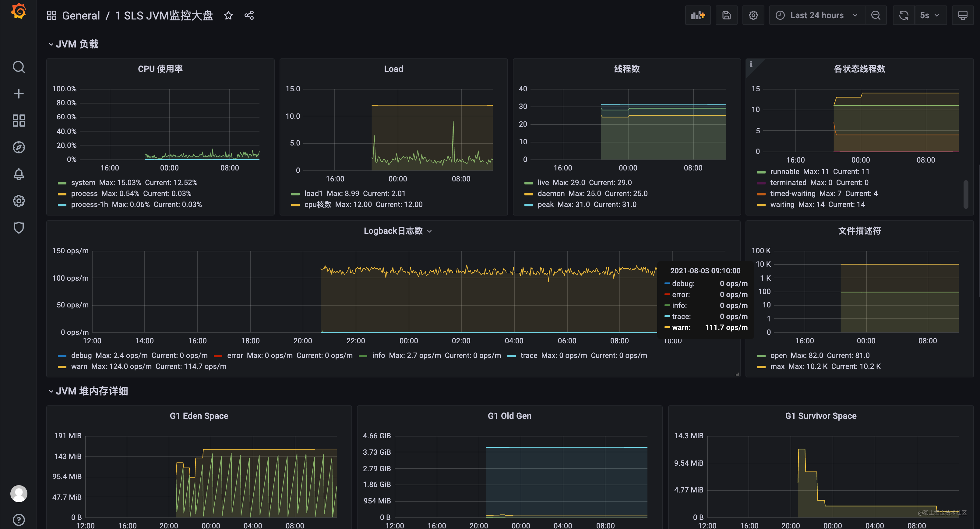Image resolution: width=980 pixels, height=529 pixels.
Task: Open the Explore compass icon
Action: [x=19, y=147]
